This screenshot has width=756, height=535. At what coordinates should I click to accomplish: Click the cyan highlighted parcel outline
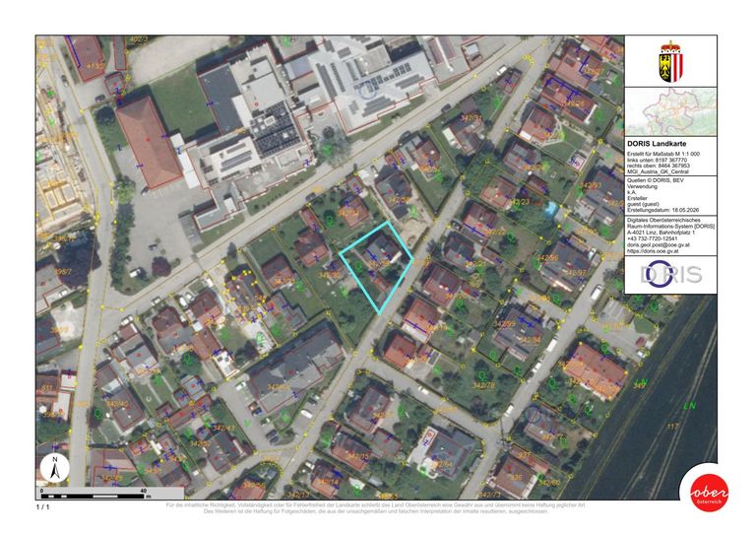click(x=376, y=268)
